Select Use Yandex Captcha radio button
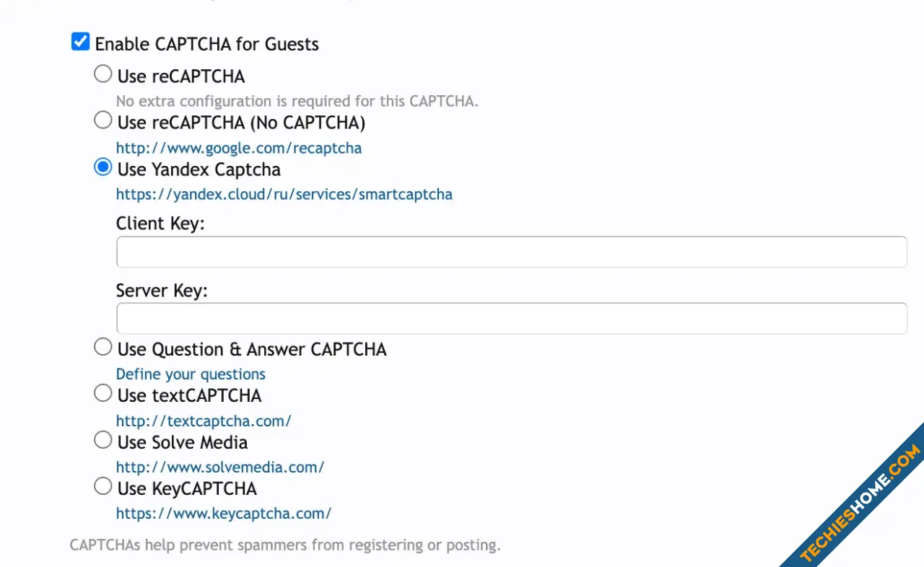The width and height of the screenshot is (924, 567). (103, 167)
